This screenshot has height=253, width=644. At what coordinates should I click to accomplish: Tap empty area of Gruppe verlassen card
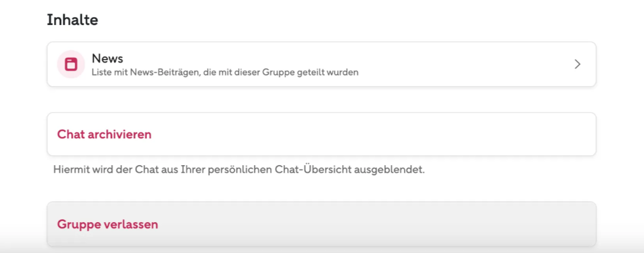(369, 224)
